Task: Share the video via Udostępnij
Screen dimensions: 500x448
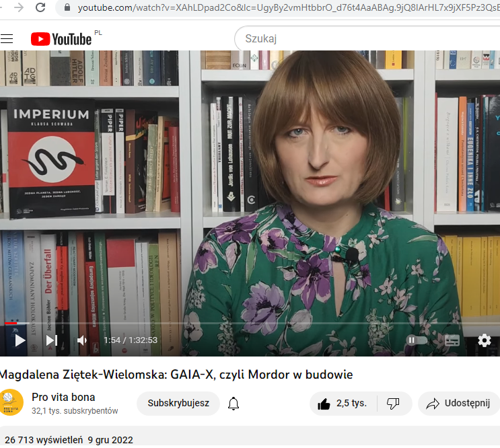Action: pos(458,404)
